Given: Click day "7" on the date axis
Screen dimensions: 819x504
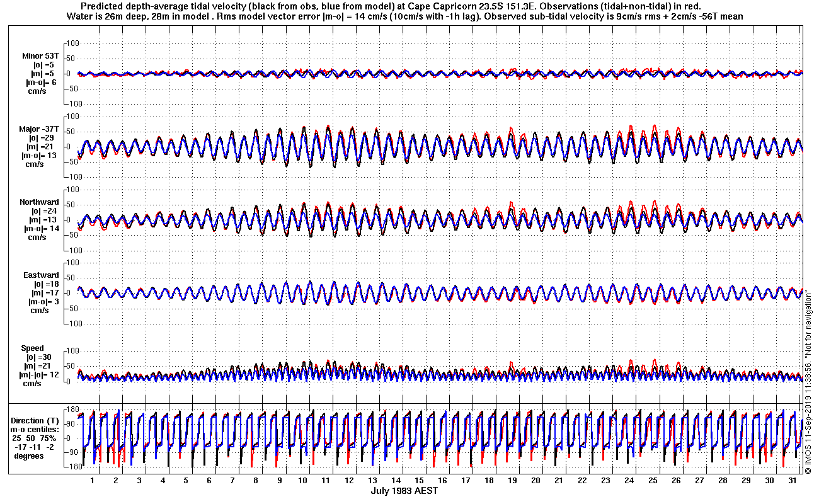Looking at the screenshot, I should tap(232, 480).
